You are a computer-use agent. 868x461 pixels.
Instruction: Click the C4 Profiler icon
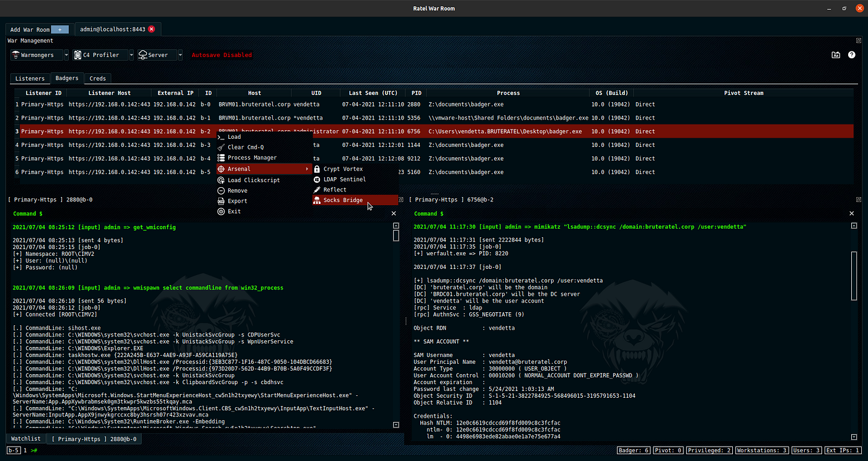pyautogui.click(x=77, y=55)
